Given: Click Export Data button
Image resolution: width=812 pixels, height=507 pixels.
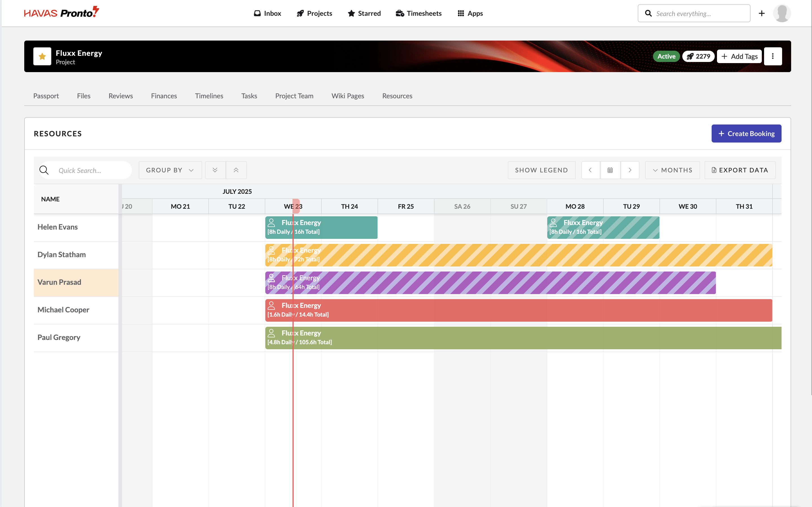Looking at the screenshot, I should [x=740, y=170].
